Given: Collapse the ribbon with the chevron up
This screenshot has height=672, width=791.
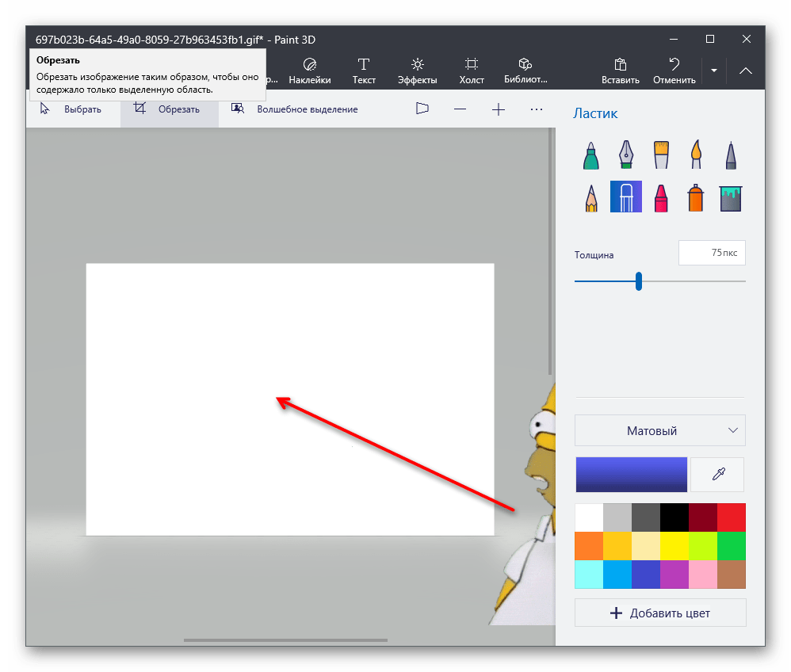Looking at the screenshot, I should pos(746,71).
